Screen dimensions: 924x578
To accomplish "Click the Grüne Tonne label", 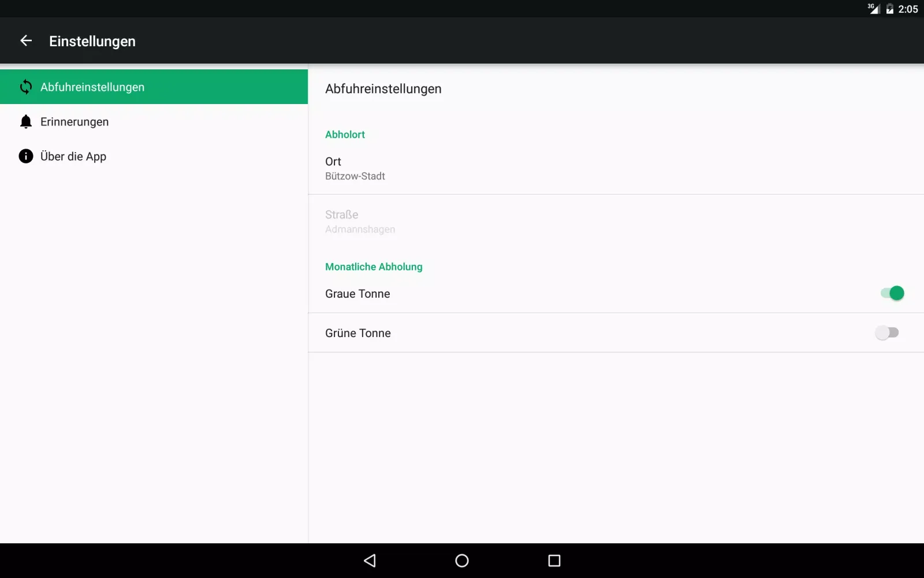I will (358, 333).
